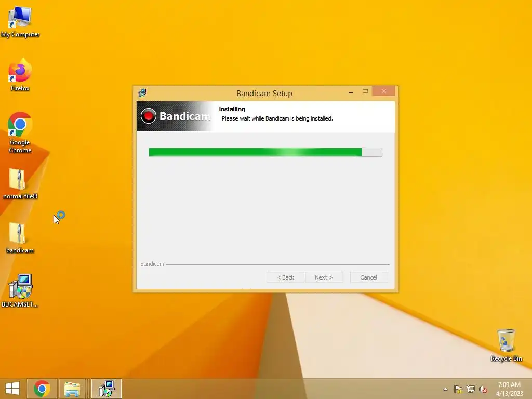Select the bandicam zip archive on desktop

click(20, 238)
